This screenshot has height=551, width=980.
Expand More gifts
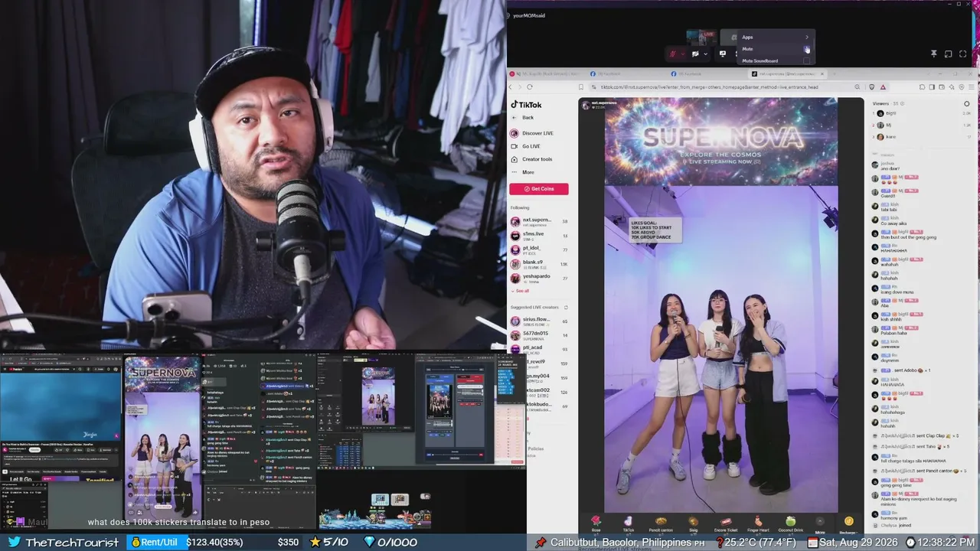820,524
